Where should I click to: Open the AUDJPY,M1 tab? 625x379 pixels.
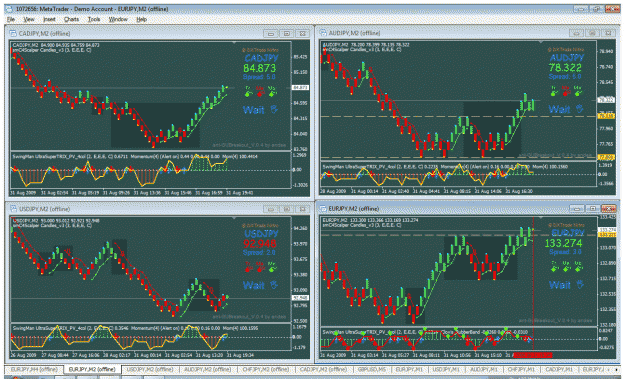(484, 369)
